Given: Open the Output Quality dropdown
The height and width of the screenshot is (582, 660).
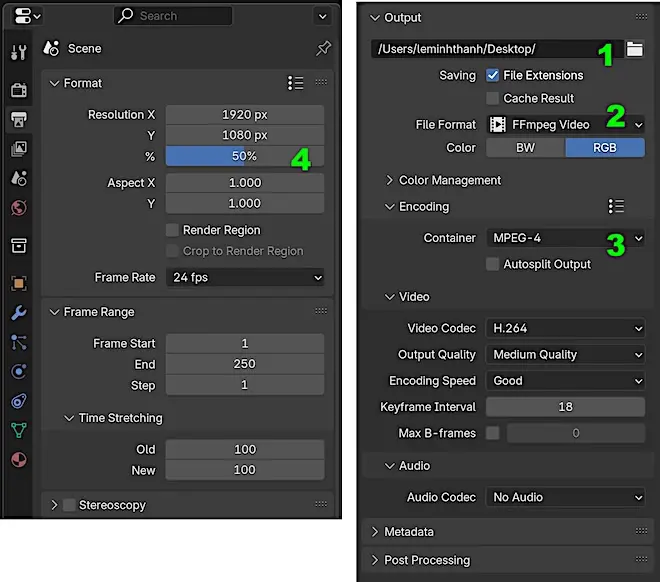Looking at the screenshot, I should (x=565, y=355).
